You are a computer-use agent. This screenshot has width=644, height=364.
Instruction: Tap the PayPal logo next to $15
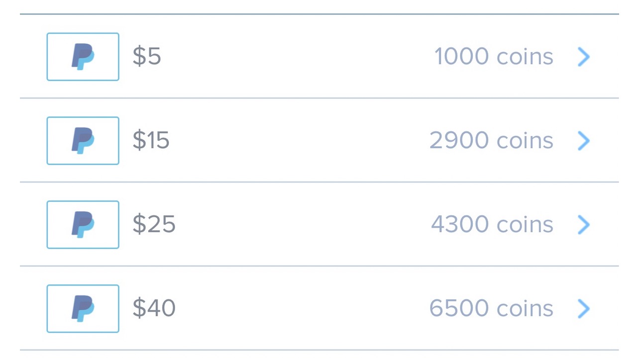point(83,141)
